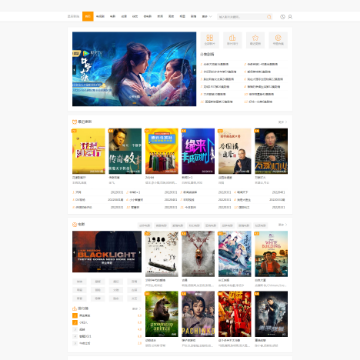Show next slide on the main banner
Viewport: 360px width, 360px height.
tap(194, 70)
